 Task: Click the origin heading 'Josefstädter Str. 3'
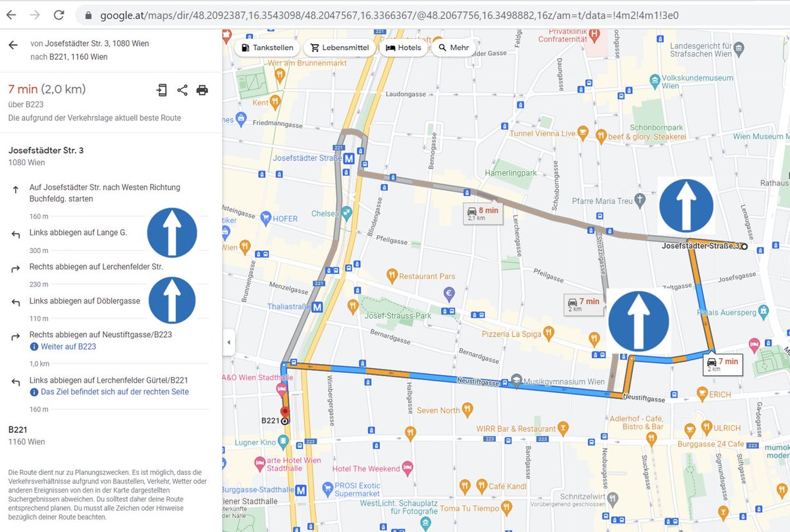coord(46,150)
